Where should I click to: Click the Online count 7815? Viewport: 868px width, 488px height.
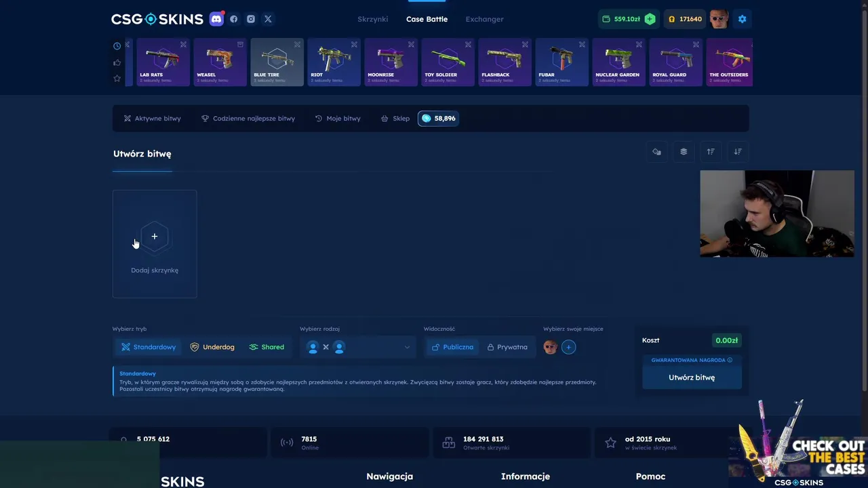(309, 439)
